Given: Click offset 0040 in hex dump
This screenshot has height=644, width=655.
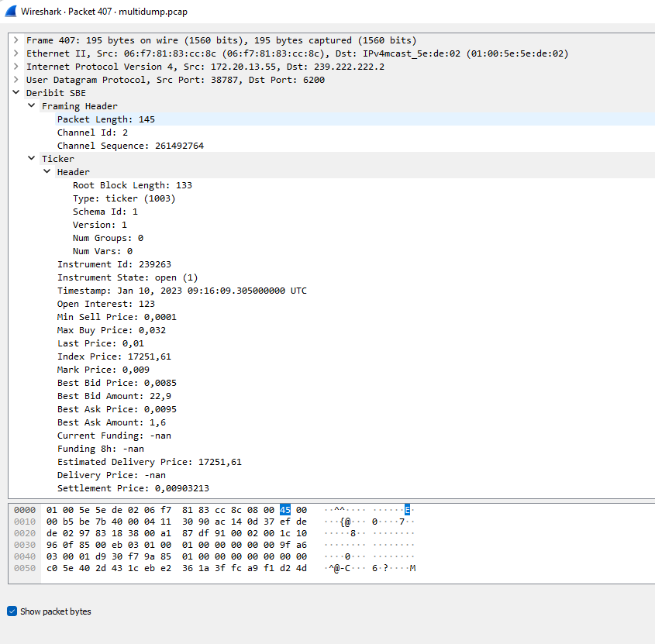Looking at the screenshot, I should tap(25, 556).
